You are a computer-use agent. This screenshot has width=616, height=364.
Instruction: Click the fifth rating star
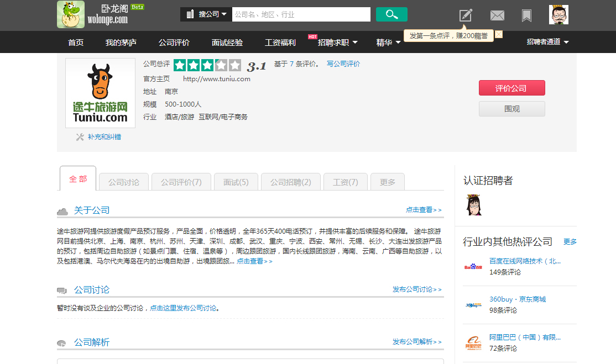pos(235,65)
